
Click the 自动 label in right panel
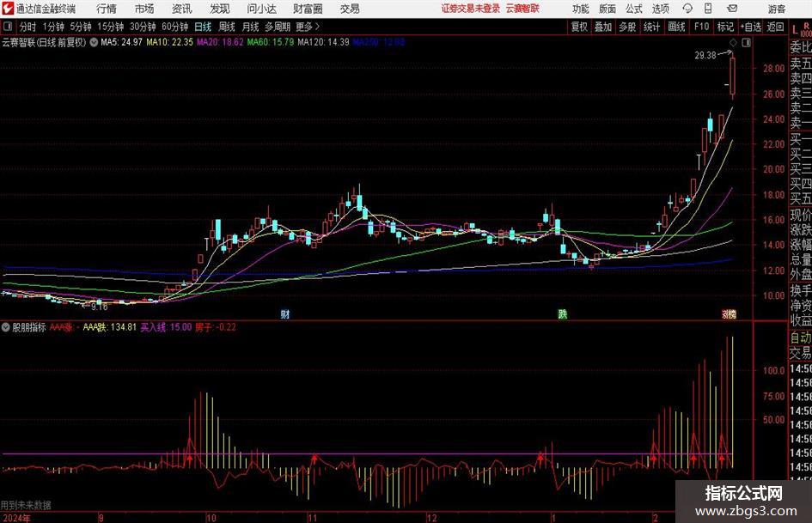[801, 338]
